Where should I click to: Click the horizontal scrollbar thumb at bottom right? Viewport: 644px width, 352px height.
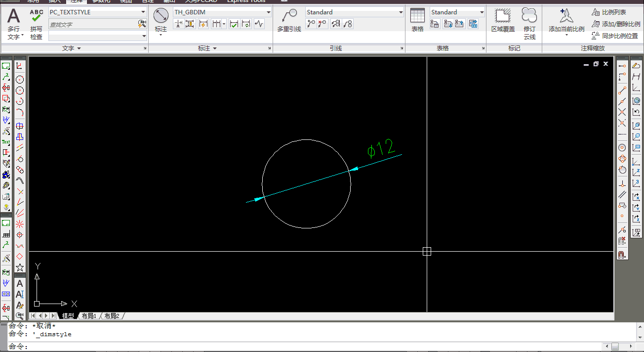[615, 347]
